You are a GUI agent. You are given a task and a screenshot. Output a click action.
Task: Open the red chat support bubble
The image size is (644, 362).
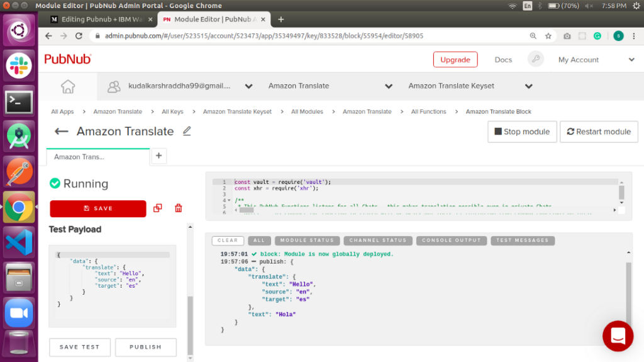tap(618, 336)
